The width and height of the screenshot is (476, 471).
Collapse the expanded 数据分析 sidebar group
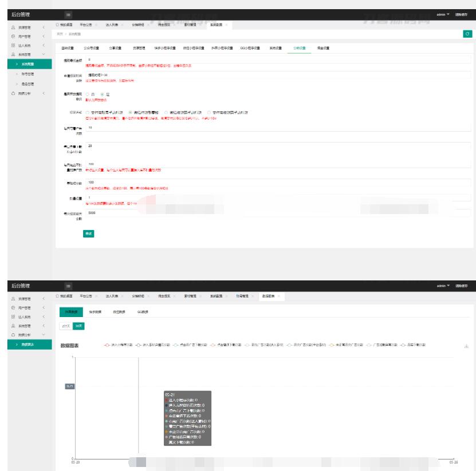pyautogui.click(x=44, y=334)
